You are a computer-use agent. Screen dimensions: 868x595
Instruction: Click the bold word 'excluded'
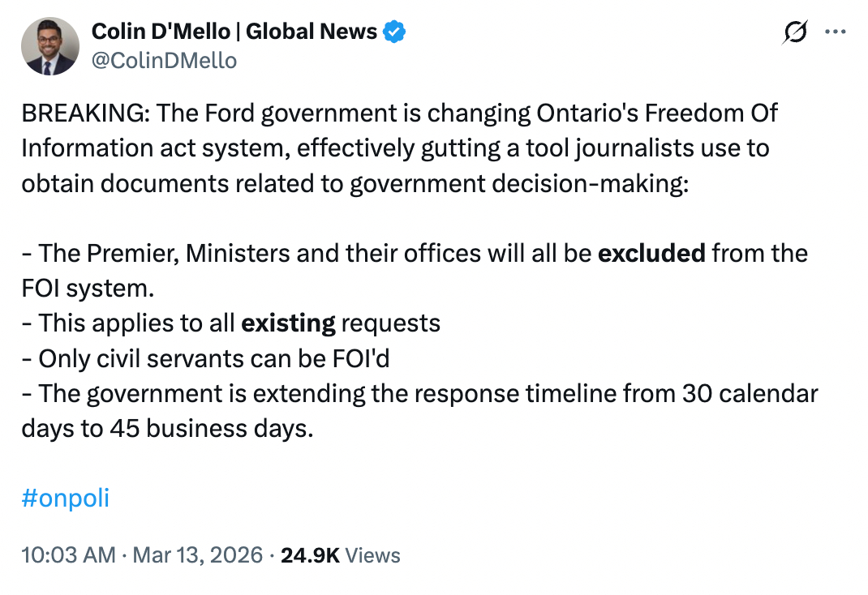(x=651, y=253)
